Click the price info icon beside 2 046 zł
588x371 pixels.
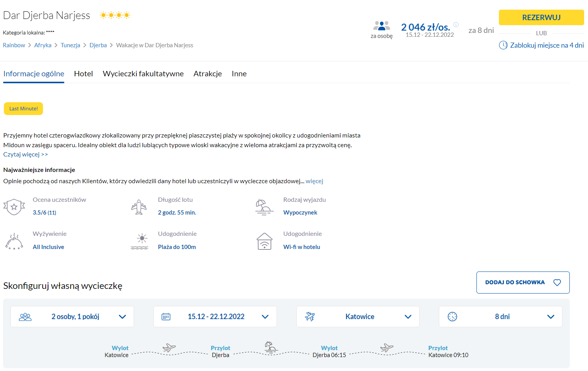click(x=456, y=24)
